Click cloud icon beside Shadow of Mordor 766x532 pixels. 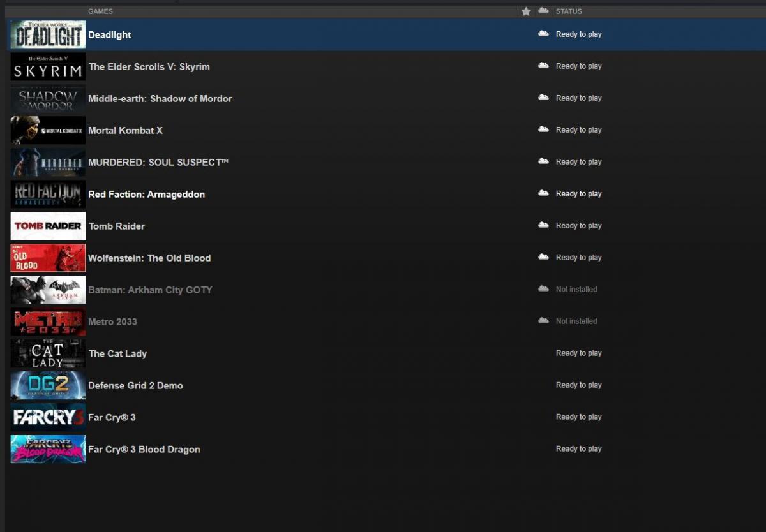tap(543, 98)
